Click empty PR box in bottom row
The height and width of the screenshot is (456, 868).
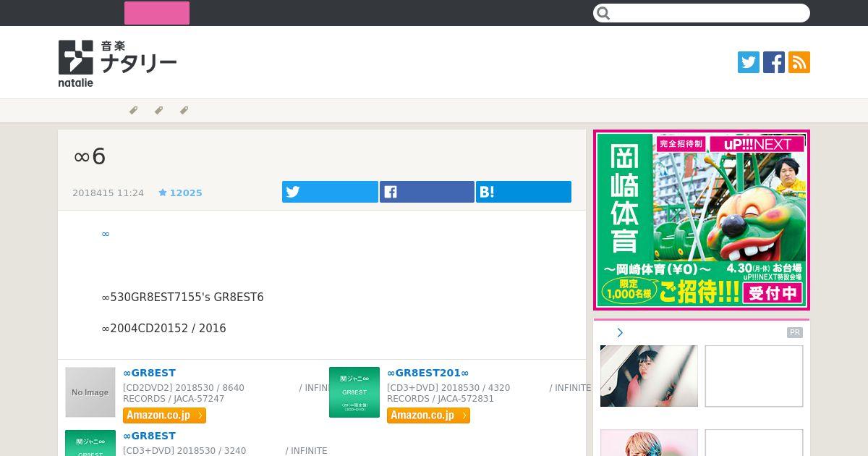tap(754, 443)
